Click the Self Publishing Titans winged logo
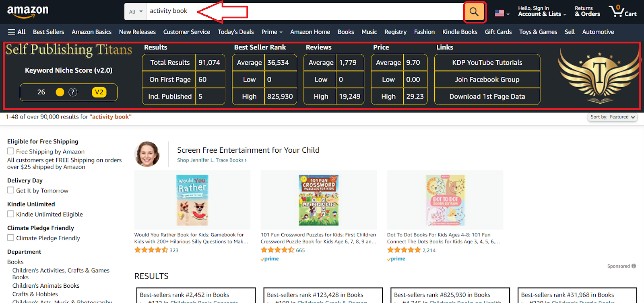Screen dimensions: 644x303 coord(599,76)
